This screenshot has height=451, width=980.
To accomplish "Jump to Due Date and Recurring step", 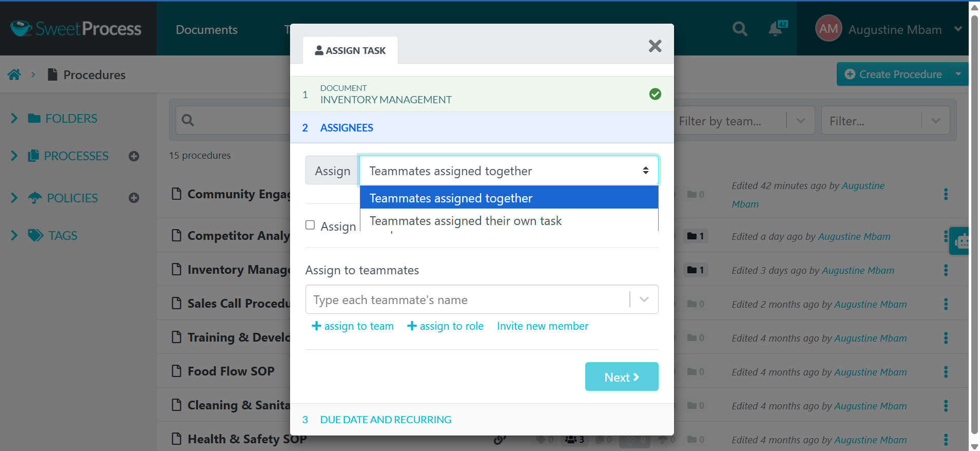I will (x=386, y=420).
